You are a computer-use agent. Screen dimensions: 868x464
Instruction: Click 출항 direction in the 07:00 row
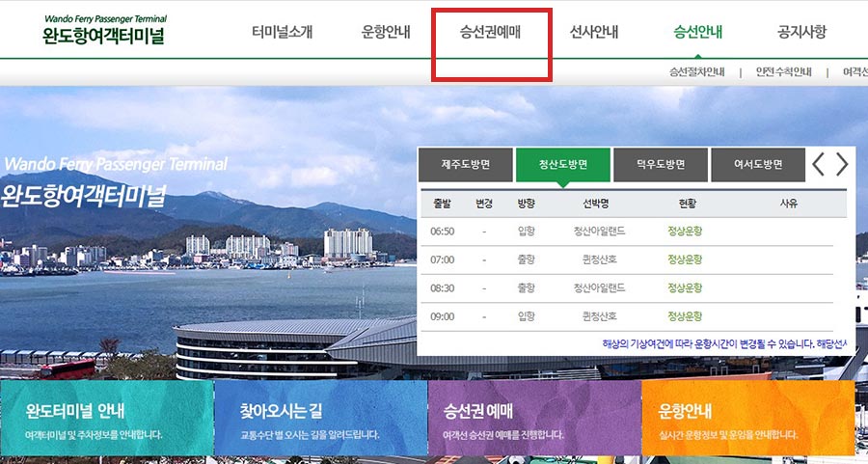pos(526,259)
